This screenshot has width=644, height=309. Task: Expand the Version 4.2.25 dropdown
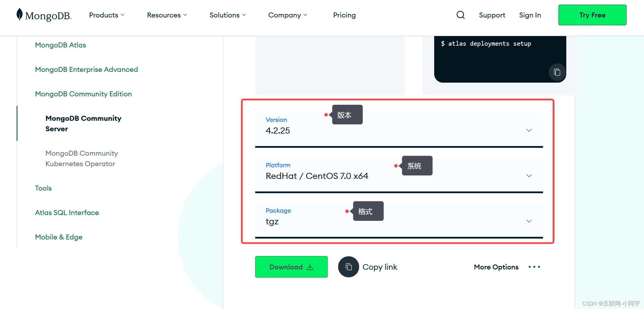[x=529, y=130]
